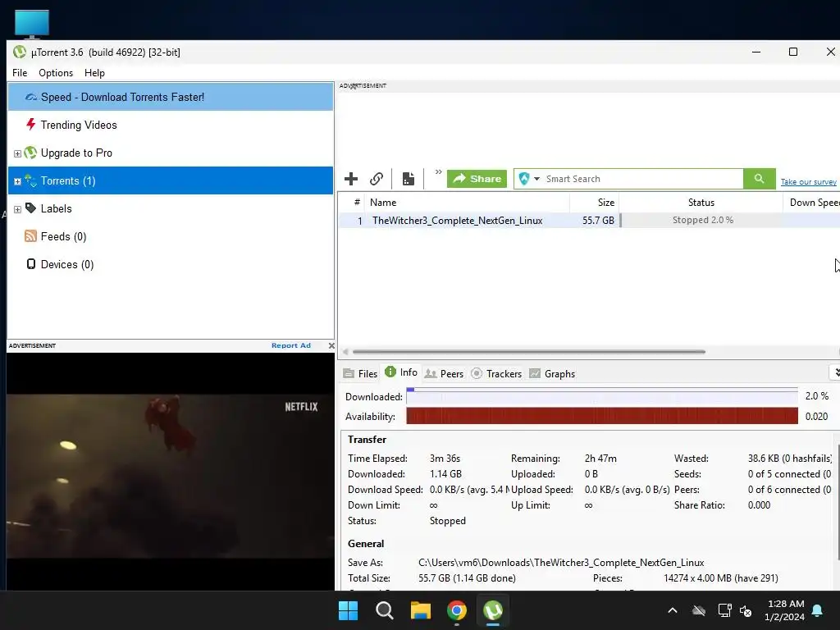The height and width of the screenshot is (630, 840).
Task: Open the Take our survey link
Action: (x=808, y=182)
